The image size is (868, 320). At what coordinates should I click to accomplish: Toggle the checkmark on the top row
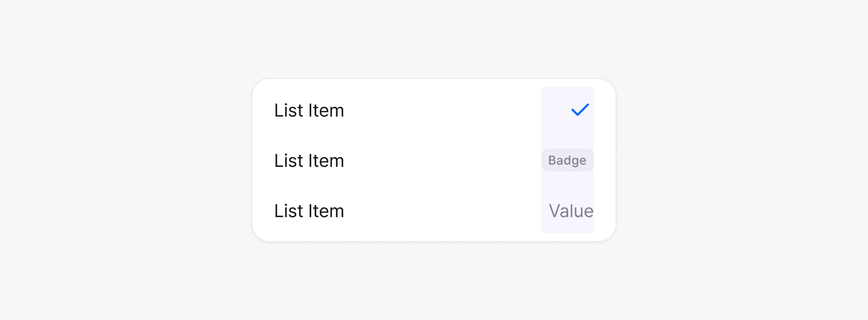(580, 110)
